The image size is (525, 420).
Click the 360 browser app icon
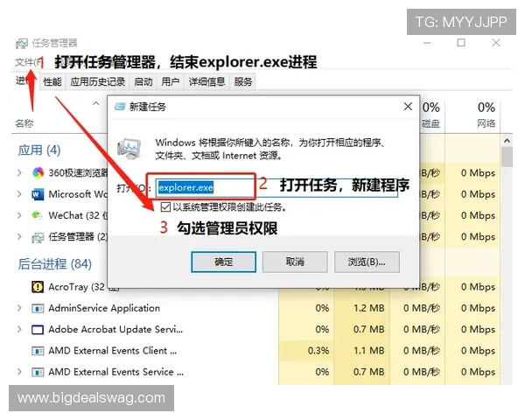[x=38, y=173]
